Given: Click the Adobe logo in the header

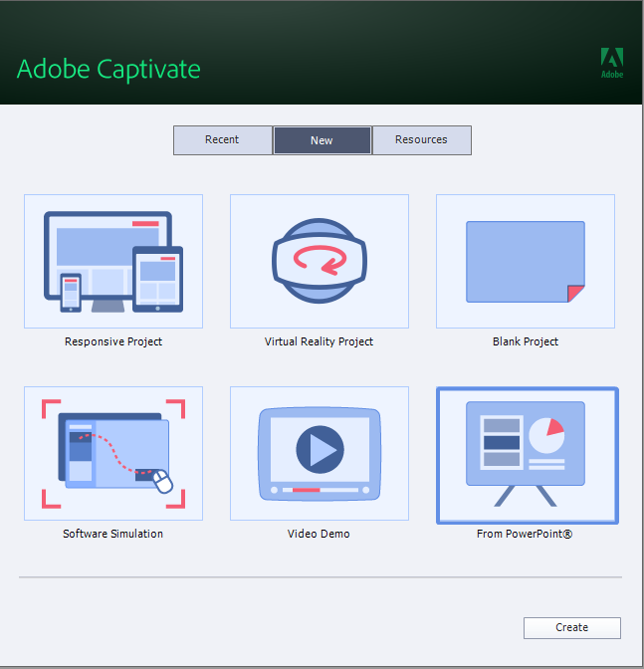Looking at the screenshot, I should tap(612, 62).
